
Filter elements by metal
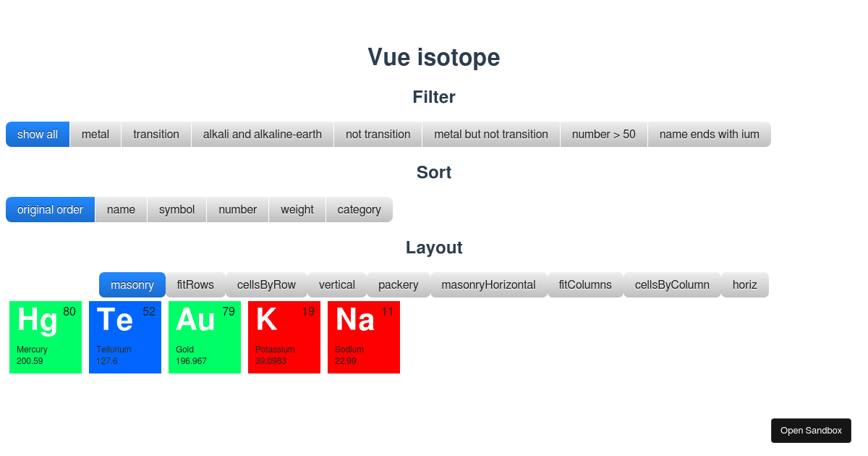click(95, 134)
